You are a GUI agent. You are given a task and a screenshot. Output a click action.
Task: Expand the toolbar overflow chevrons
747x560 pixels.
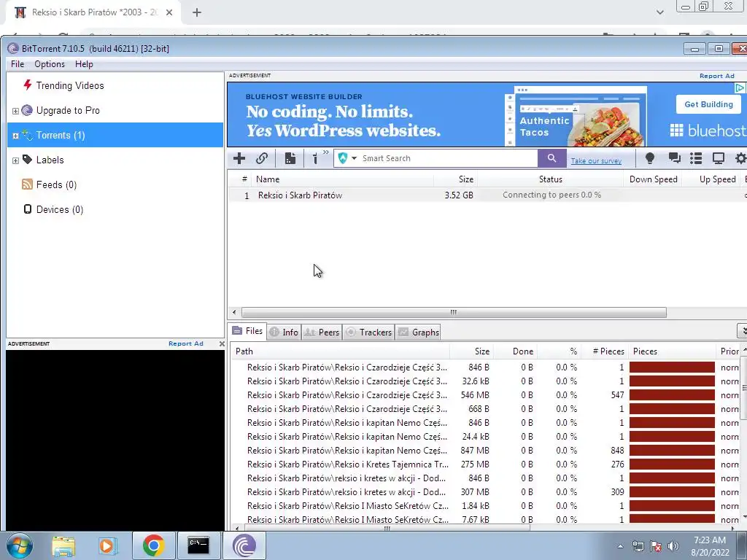pyautogui.click(x=326, y=152)
